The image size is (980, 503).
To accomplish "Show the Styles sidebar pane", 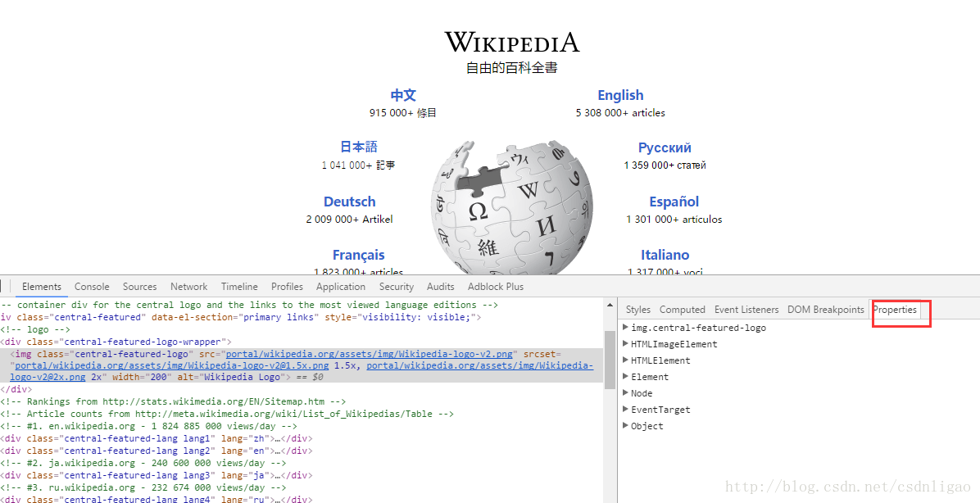I will click(x=638, y=310).
